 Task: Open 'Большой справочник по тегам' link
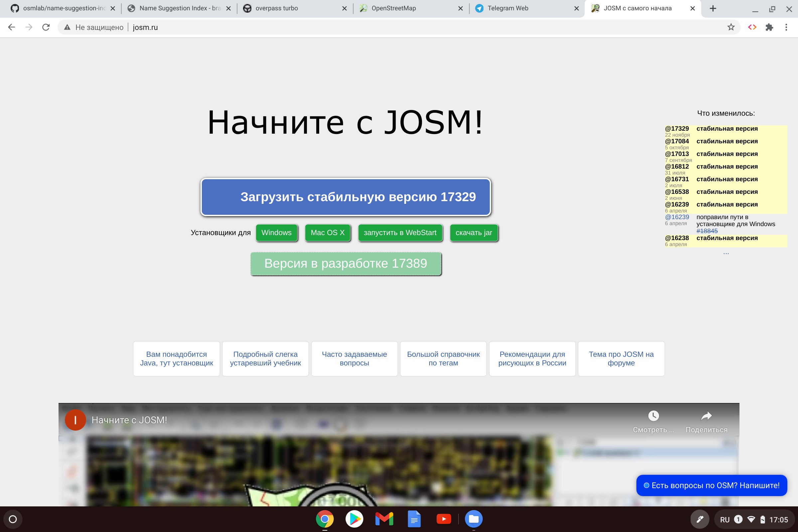[x=443, y=359]
